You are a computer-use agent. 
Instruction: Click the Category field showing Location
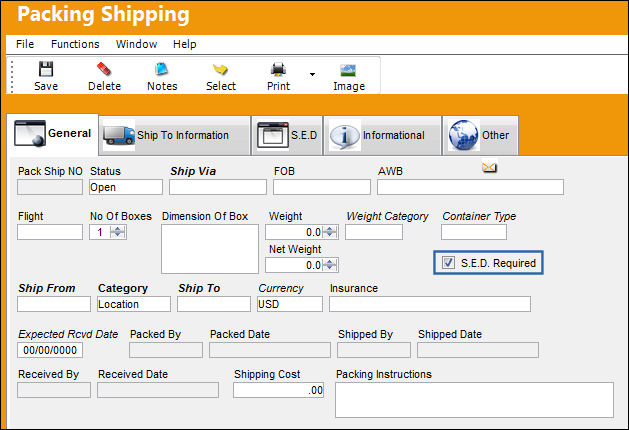134,304
